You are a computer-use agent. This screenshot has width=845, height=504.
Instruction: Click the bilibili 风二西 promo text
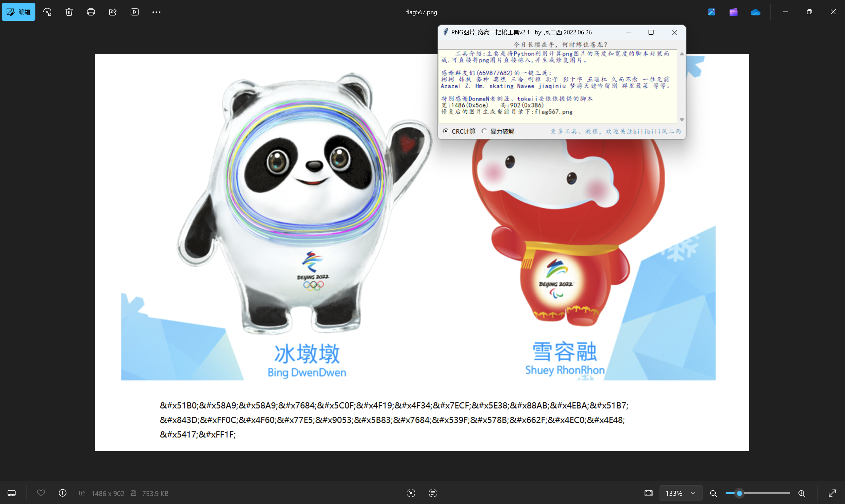pyautogui.click(x=616, y=132)
